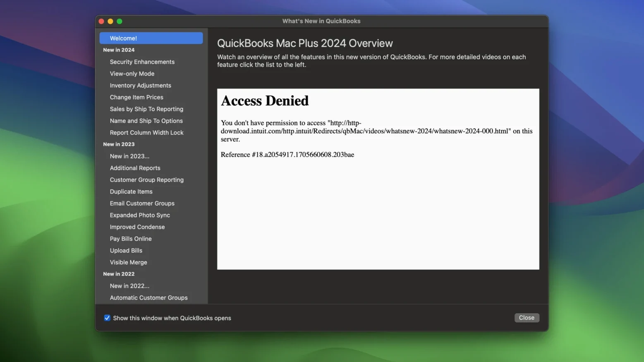The height and width of the screenshot is (362, 644).
Task: Select Automatic Customer Groups topic
Action: (148, 297)
